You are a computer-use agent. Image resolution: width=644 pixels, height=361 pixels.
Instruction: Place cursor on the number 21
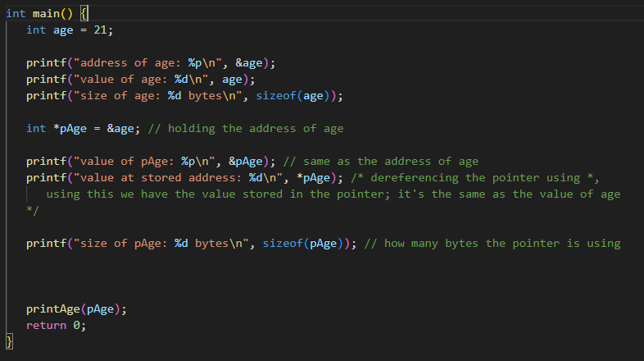pos(100,30)
